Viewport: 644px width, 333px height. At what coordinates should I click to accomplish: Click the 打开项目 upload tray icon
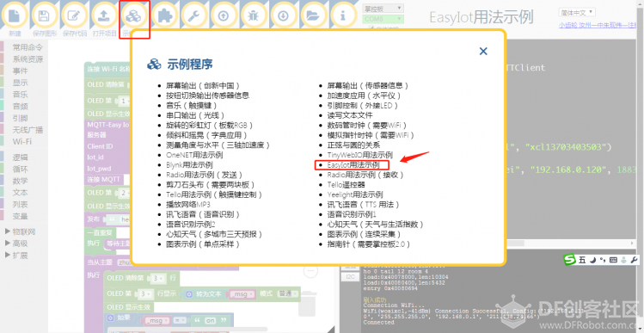(x=104, y=15)
